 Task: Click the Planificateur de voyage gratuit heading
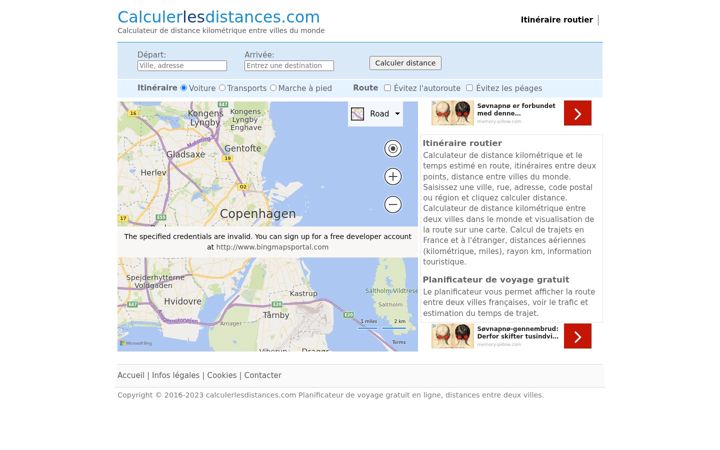496,280
